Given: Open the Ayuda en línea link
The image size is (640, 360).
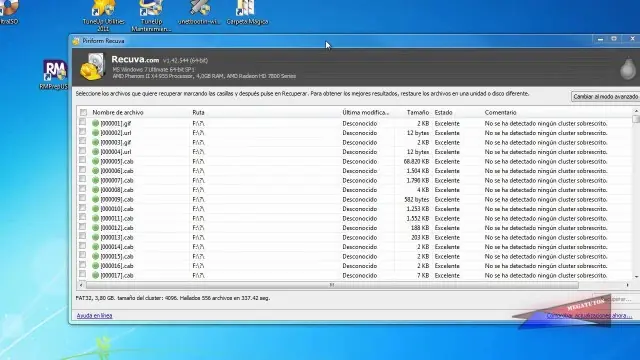Looking at the screenshot, I should click(x=94, y=316).
